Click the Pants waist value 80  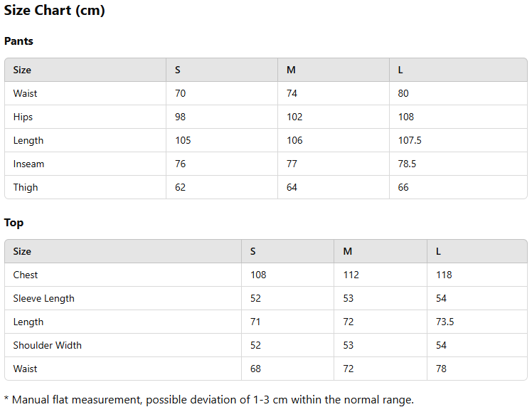403,93
